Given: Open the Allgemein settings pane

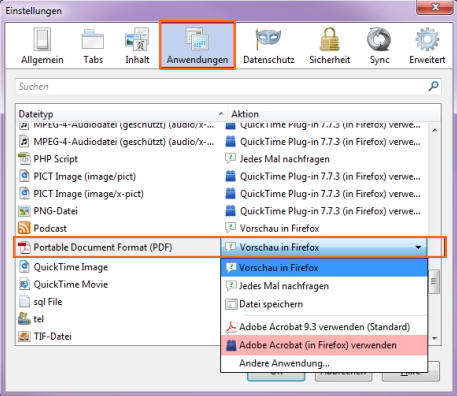Looking at the screenshot, I should [x=42, y=46].
